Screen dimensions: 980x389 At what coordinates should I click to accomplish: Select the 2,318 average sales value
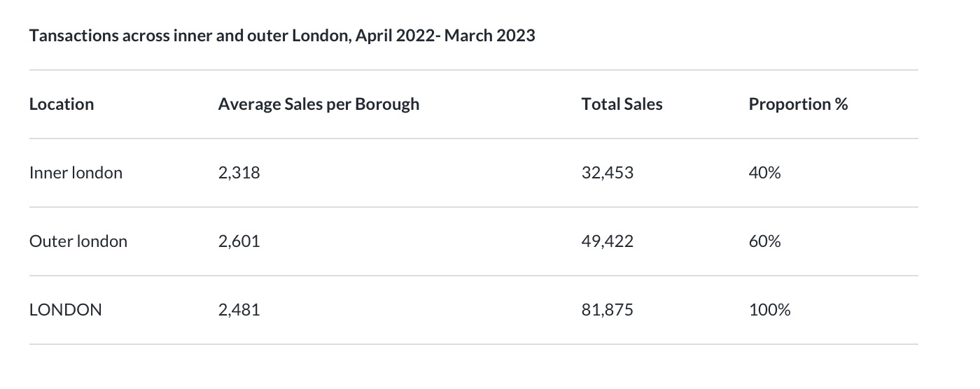tap(239, 173)
